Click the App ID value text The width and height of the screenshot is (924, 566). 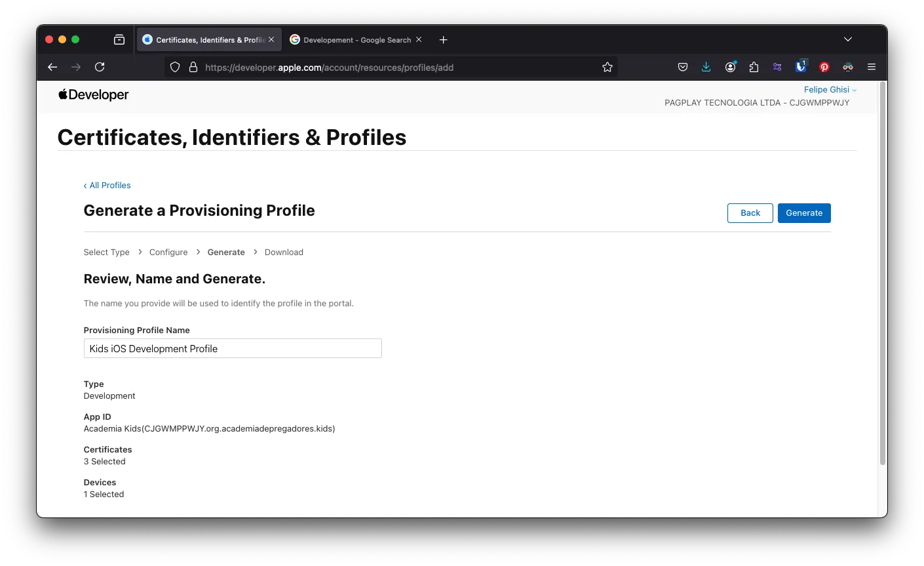[209, 429]
